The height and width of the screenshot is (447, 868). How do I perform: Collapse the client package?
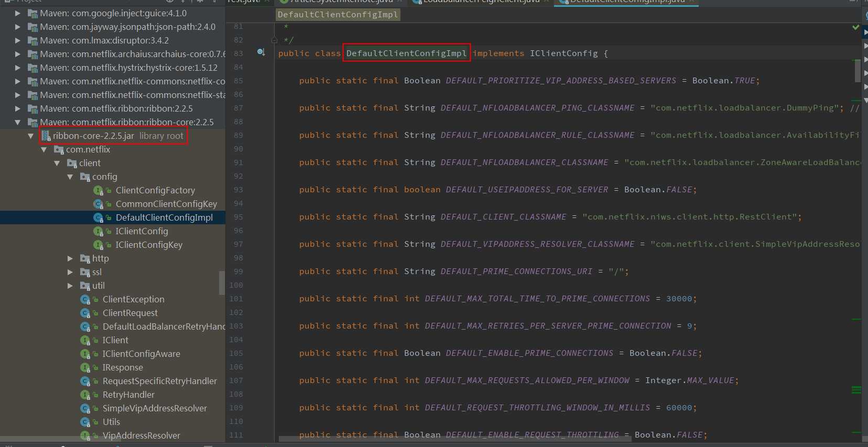(57, 163)
